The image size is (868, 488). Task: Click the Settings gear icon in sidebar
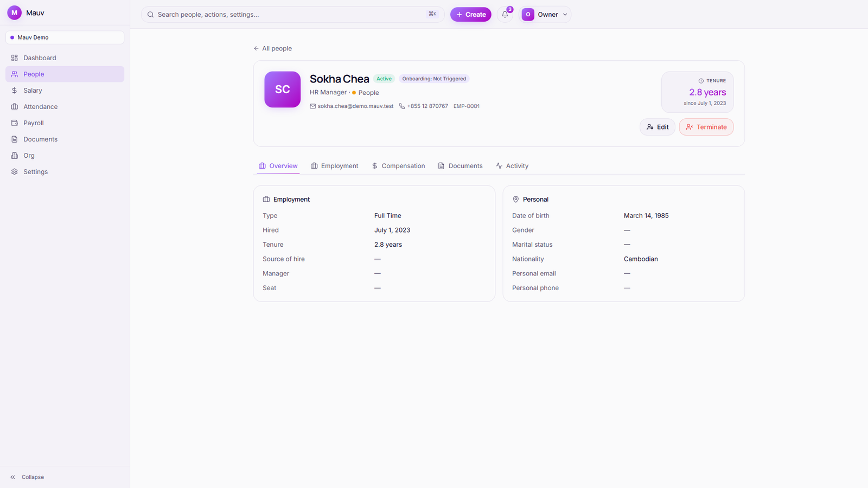15,172
